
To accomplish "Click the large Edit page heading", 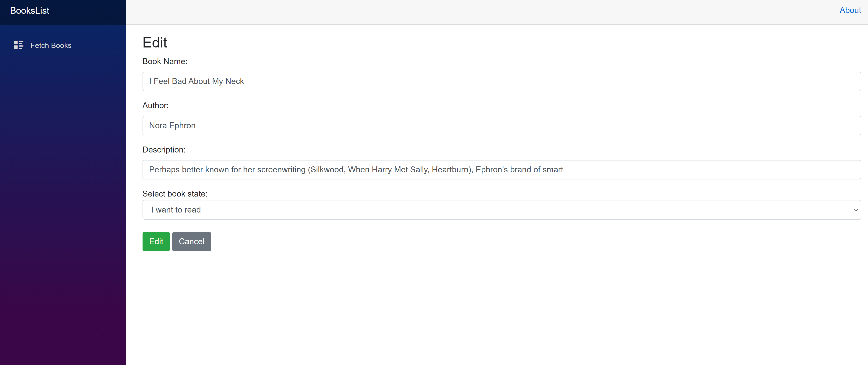I will [x=155, y=43].
